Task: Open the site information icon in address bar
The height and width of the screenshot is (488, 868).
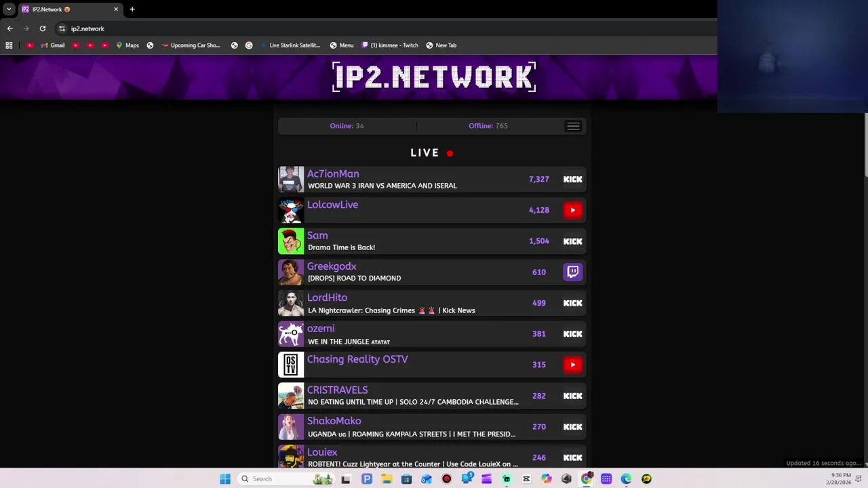Action: coord(62,28)
